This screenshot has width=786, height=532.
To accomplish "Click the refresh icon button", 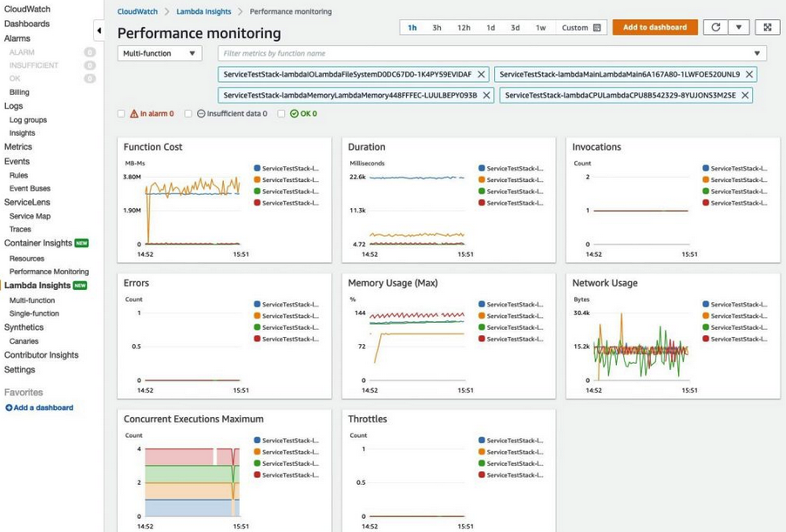I will [x=715, y=27].
